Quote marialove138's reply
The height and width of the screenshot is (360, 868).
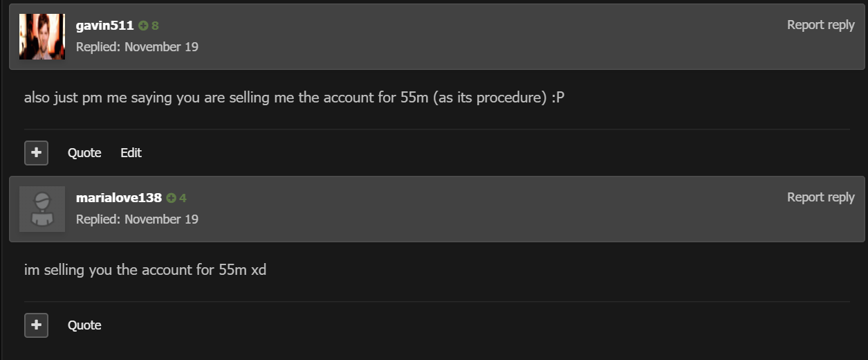point(84,325)
